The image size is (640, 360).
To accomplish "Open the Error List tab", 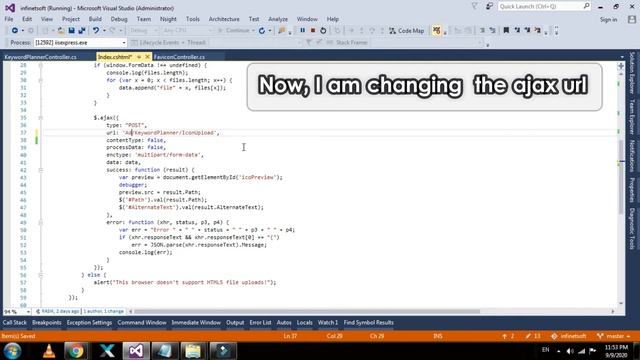I will point(260,322).
